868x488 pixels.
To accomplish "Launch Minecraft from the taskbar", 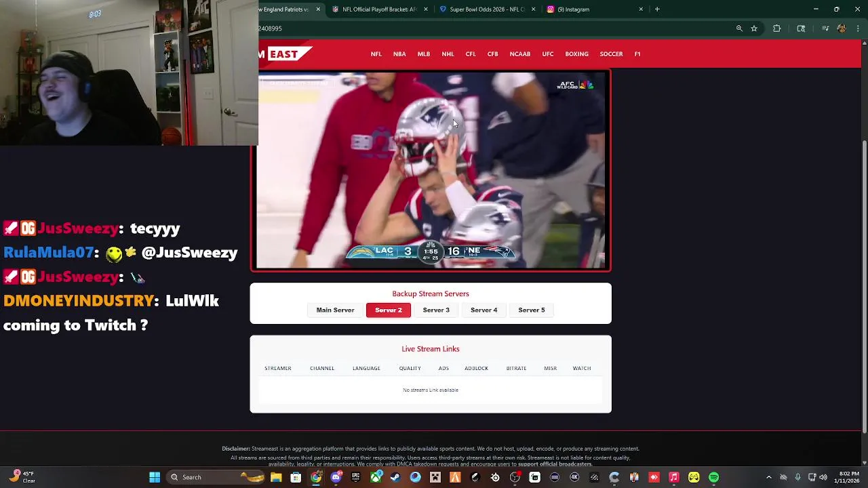I will click(x=435, y=477).
